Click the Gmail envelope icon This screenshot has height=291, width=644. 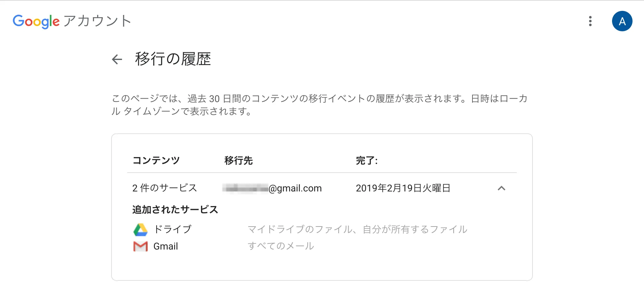click(x=141, y=246)
